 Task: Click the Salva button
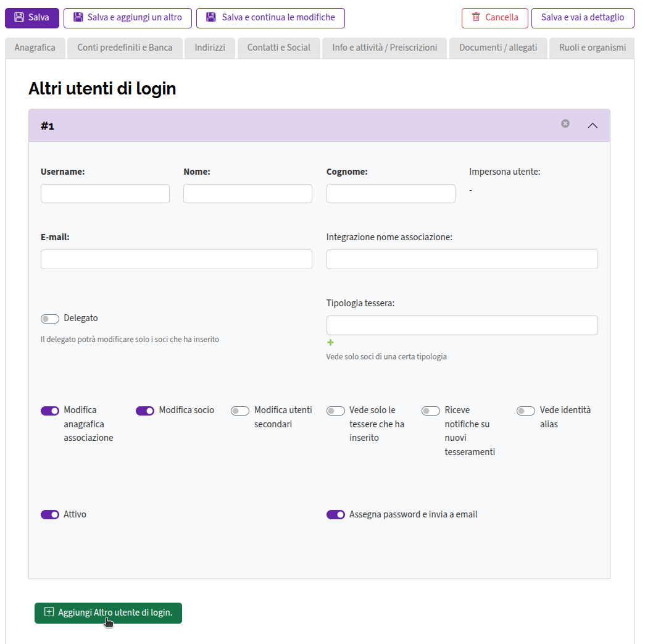coord(32,18)
